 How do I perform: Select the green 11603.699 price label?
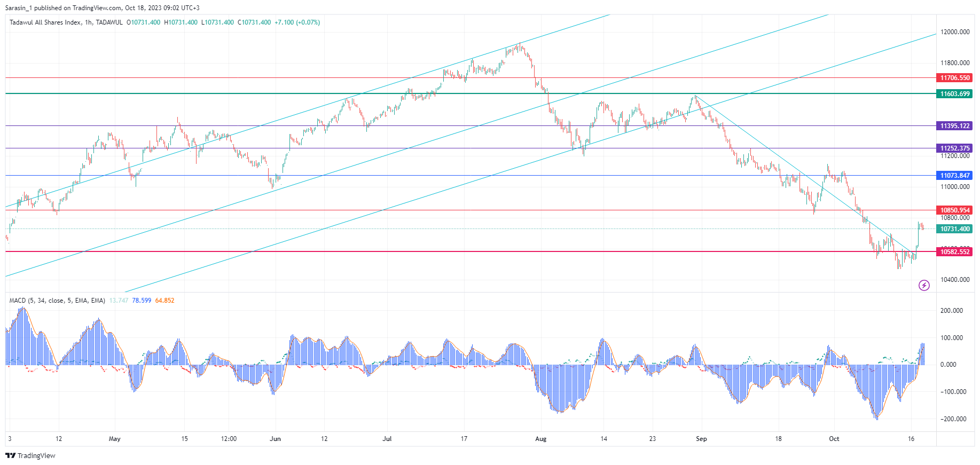coord(955,94)
